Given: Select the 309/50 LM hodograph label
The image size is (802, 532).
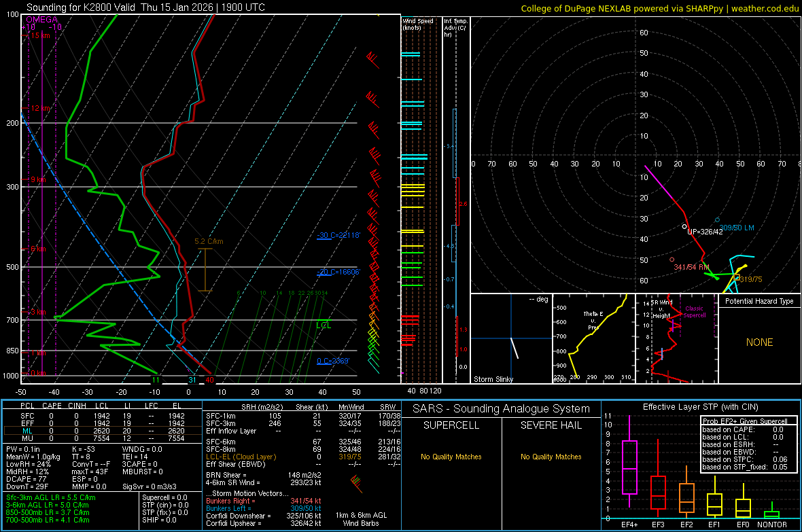Looking at the screenshot, I should pyautogui.click(x=737, y=228).
